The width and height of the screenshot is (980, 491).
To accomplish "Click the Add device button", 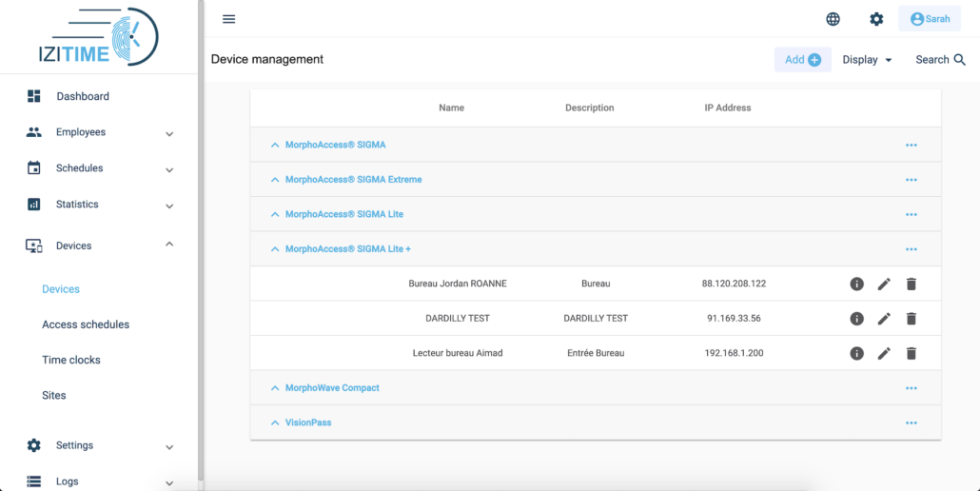I will point(802,59).
